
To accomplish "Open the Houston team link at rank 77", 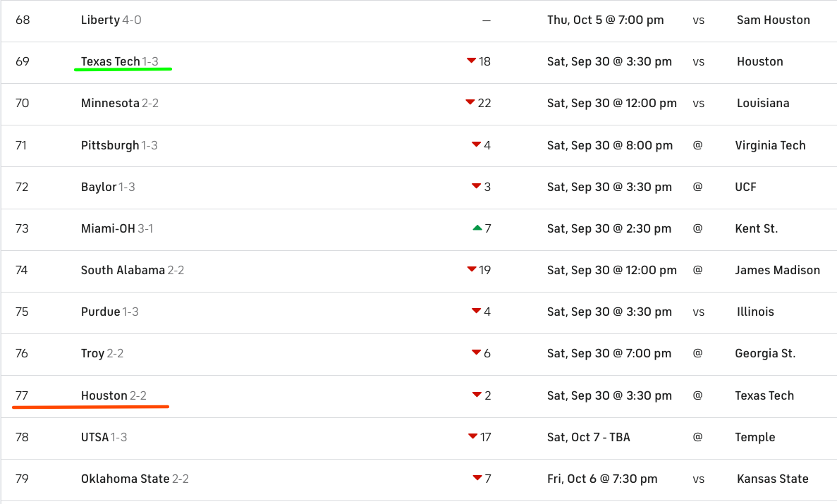I will (104, 395).
